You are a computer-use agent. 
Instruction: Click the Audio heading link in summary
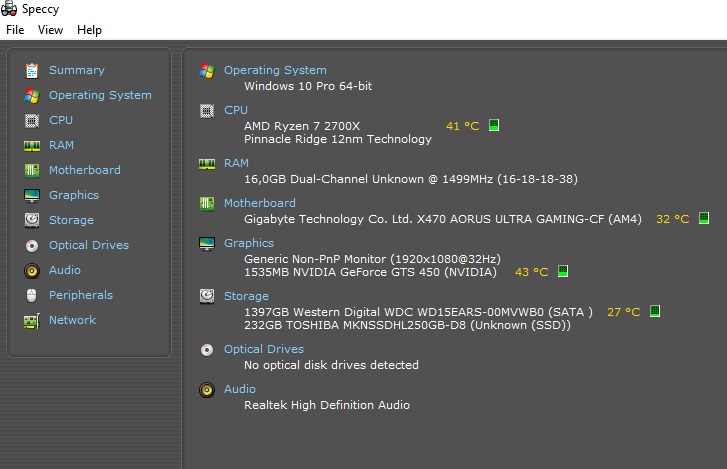pos(240,389)
